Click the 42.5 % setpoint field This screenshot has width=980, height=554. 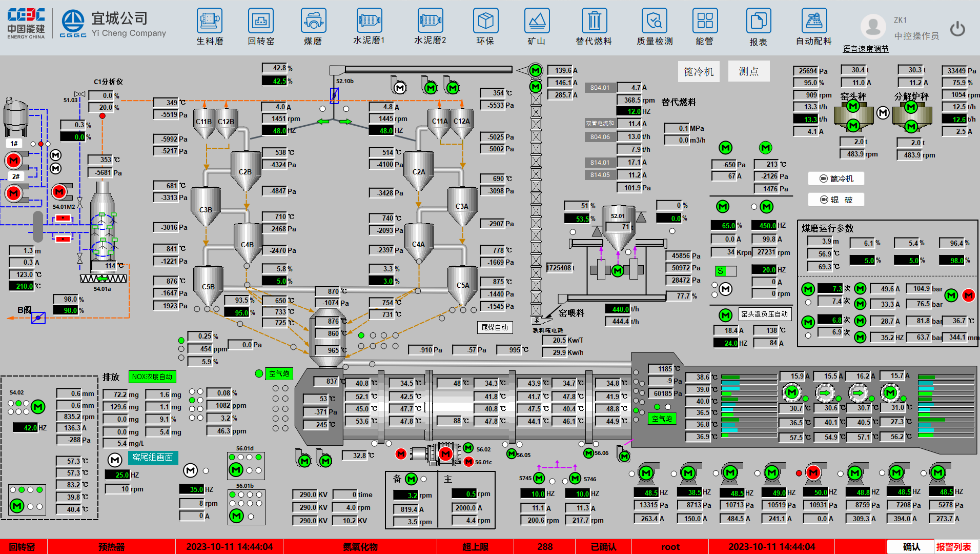(274, 81)
